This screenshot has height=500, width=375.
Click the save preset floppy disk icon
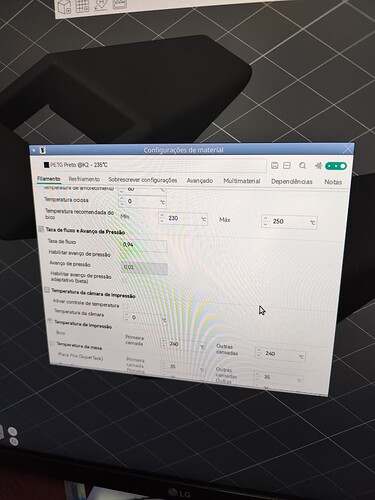pyautogui.click(x=274, y=165)
